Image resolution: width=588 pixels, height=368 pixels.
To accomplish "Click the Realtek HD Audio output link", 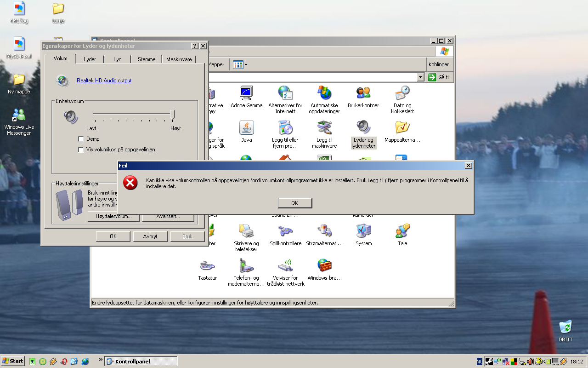I will [x=104, y=80].
